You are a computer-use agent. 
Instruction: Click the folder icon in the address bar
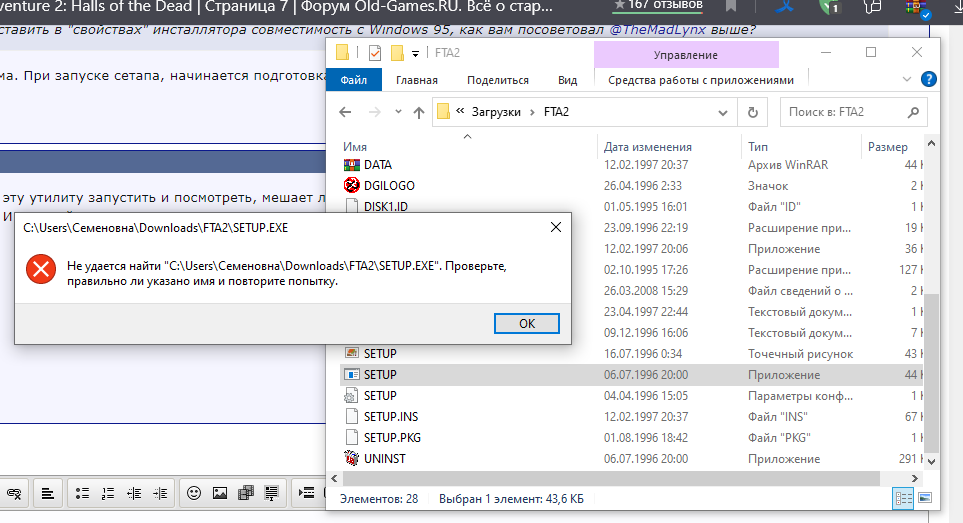pyautogui.click(x=443, y=112)
